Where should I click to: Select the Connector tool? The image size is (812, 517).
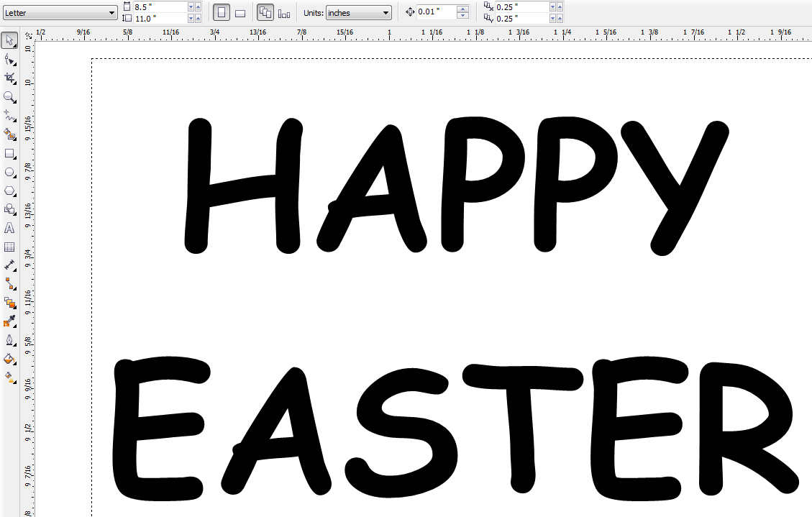(x=9, y=284)
